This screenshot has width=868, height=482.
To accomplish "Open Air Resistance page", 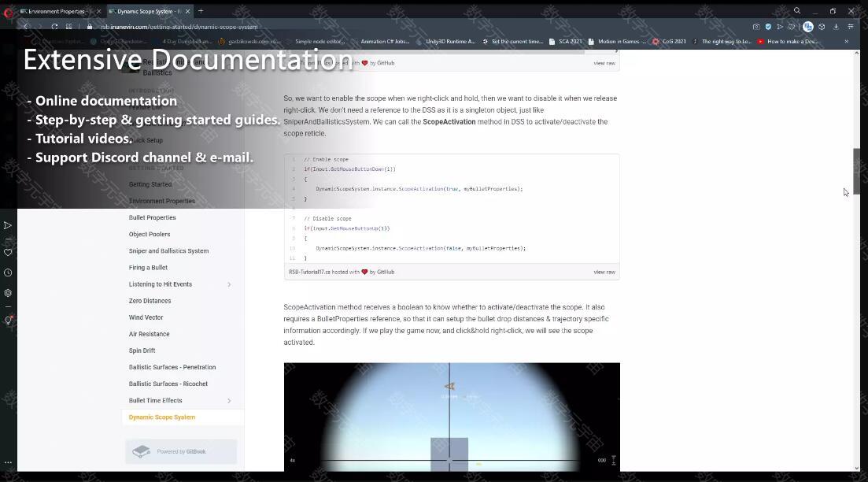I will click(150, 334).
